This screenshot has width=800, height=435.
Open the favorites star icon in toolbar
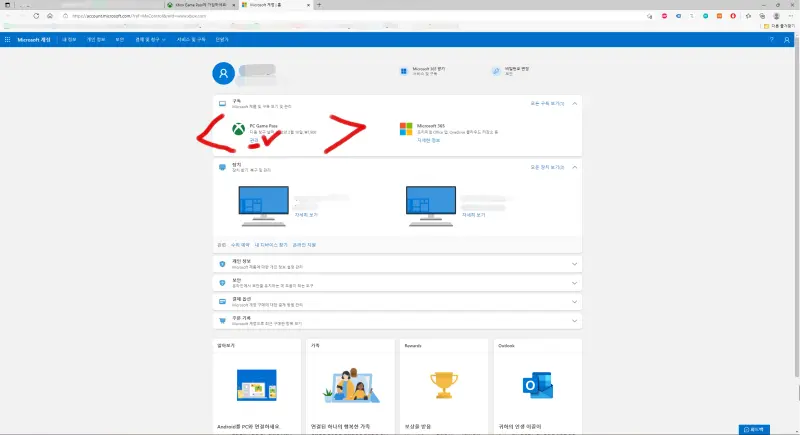(x=748, y=16)
